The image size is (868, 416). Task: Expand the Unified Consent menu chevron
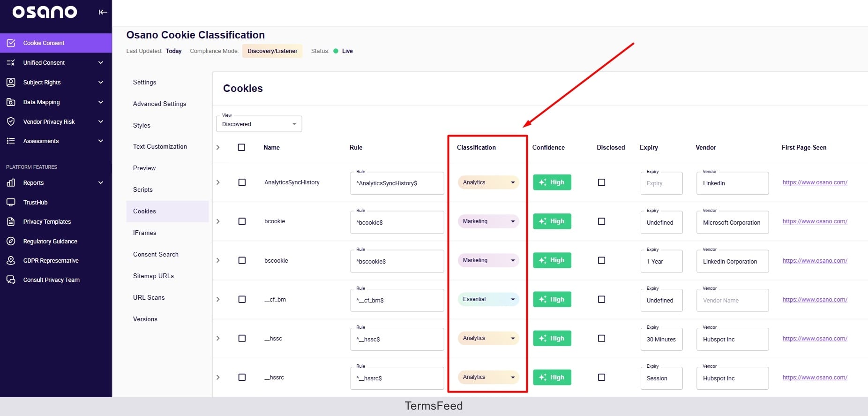click(x=101, y=62)
